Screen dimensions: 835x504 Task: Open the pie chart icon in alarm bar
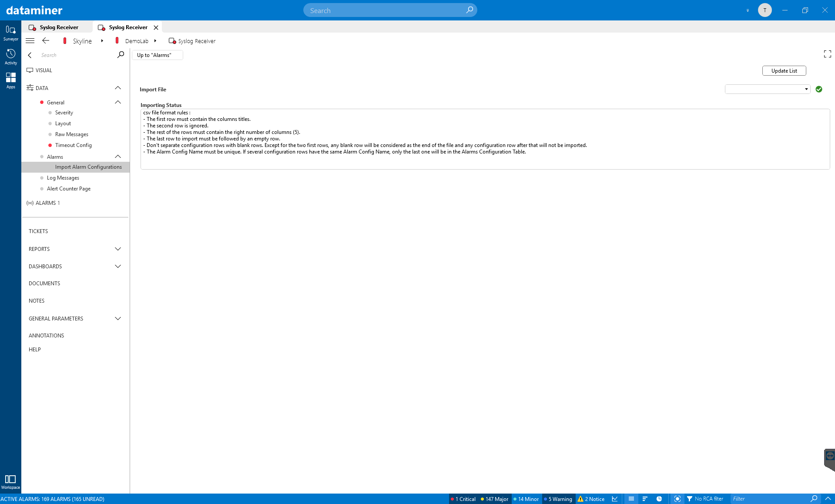659,499
